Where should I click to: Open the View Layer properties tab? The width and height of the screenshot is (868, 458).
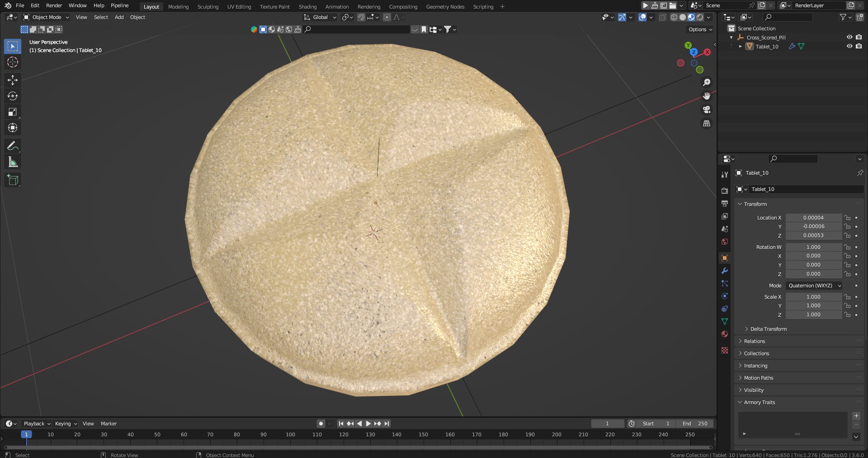pos(725,216)
